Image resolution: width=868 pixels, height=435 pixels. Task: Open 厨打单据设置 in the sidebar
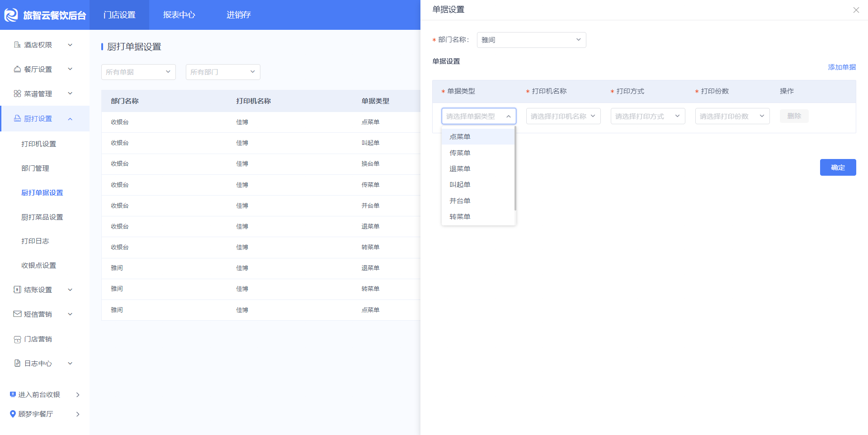[x=42, y=192]
